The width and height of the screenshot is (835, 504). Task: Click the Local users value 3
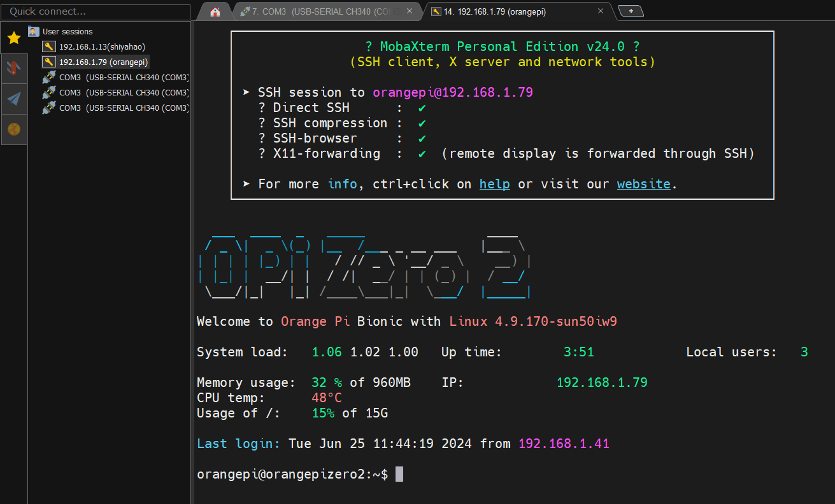tap(804, 352)
